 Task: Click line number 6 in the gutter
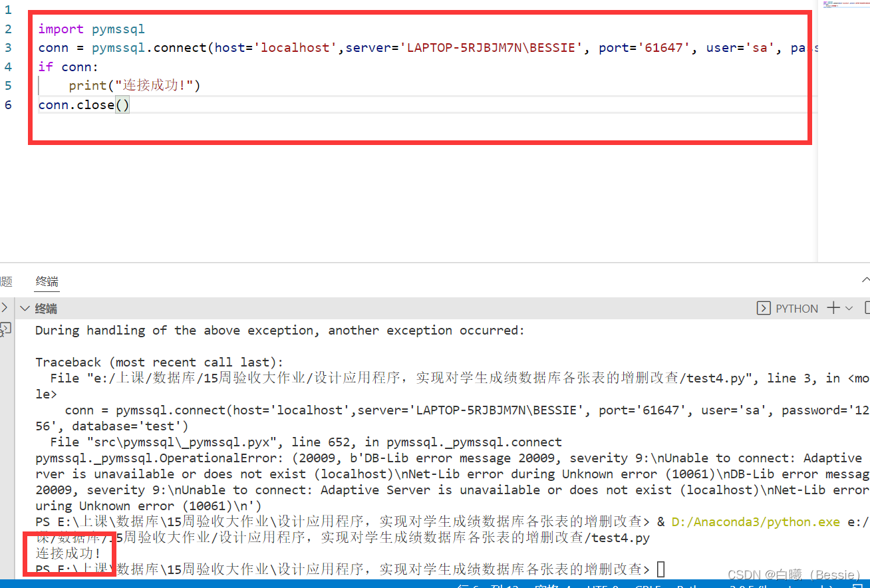pos(8,105)
